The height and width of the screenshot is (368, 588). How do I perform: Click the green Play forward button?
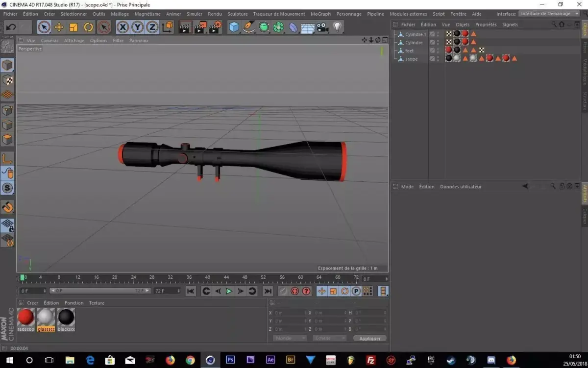coord(229,291)
